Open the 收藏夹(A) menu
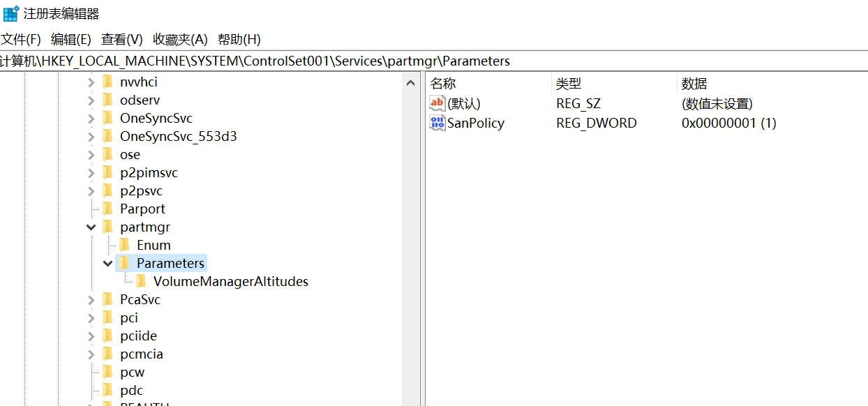Viewport: 868px width, 406px height. click(181, 39)
